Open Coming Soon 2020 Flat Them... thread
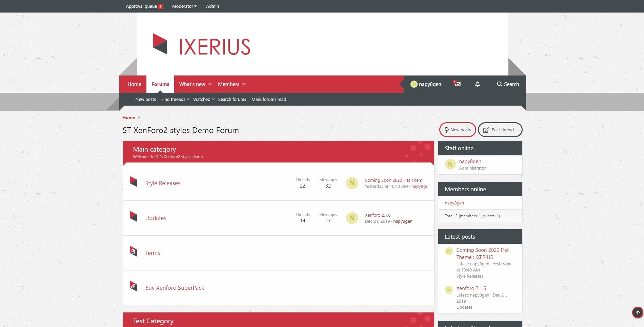 [x=395, y=180]
